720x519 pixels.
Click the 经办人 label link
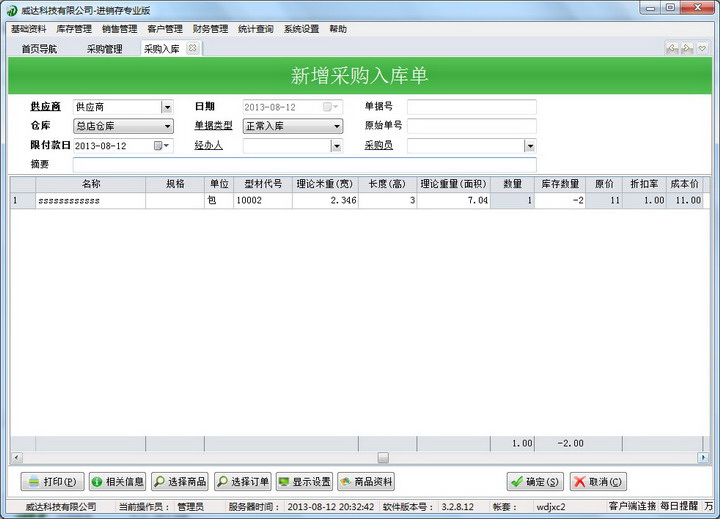(208, 145)
